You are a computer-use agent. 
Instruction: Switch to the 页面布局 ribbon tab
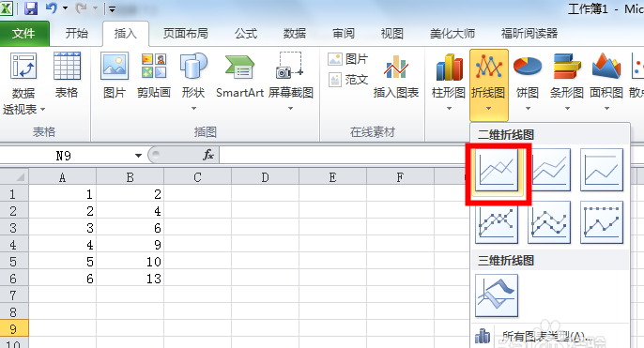point(186,33)
